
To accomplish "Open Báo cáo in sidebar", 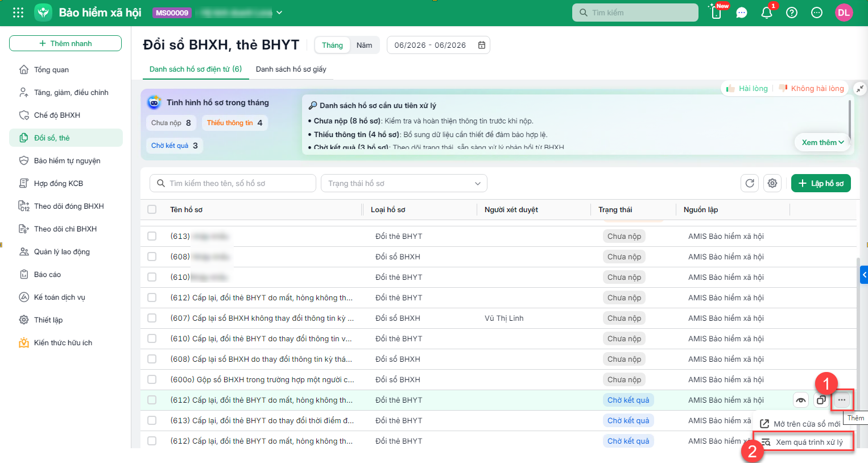I will pos(66,274).
